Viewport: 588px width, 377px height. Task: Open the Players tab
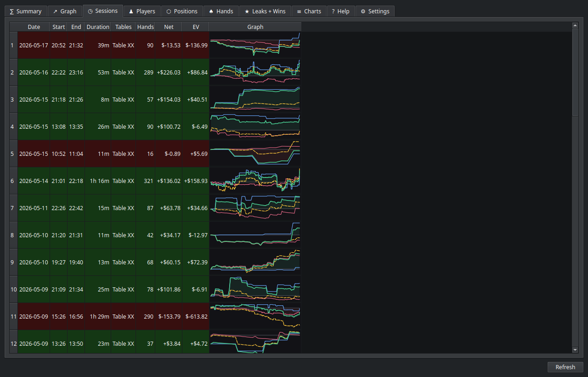[x=142, y=11]
